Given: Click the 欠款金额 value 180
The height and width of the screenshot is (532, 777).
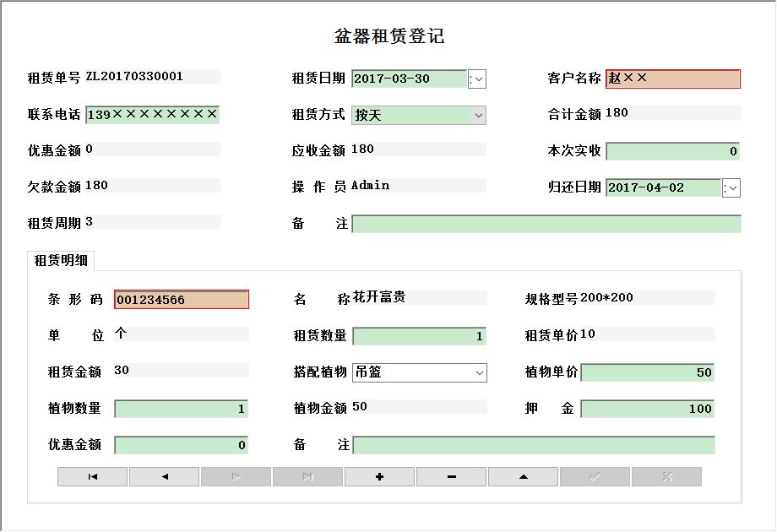Looking at the screenshot, I should (x=96, y=185).
